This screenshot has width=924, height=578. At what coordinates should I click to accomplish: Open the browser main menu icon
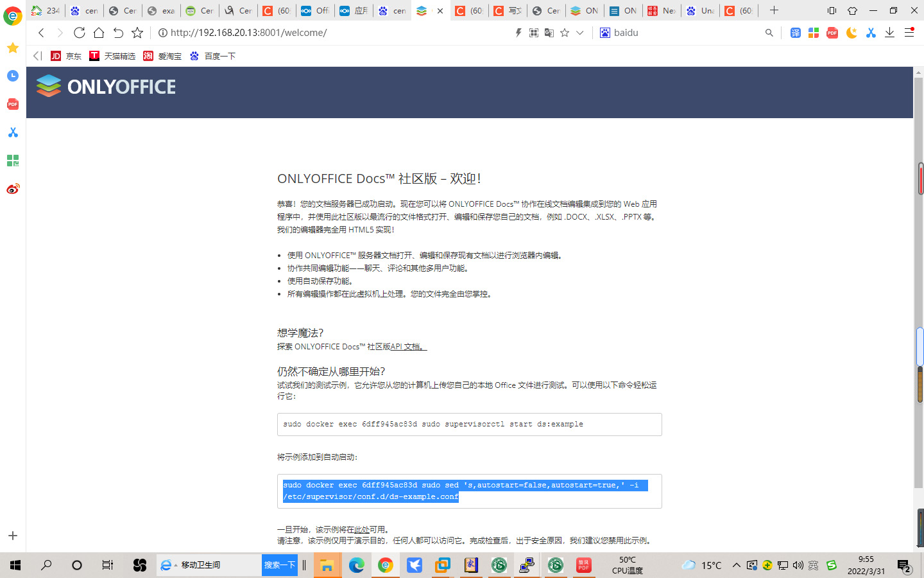pos(909,33)
